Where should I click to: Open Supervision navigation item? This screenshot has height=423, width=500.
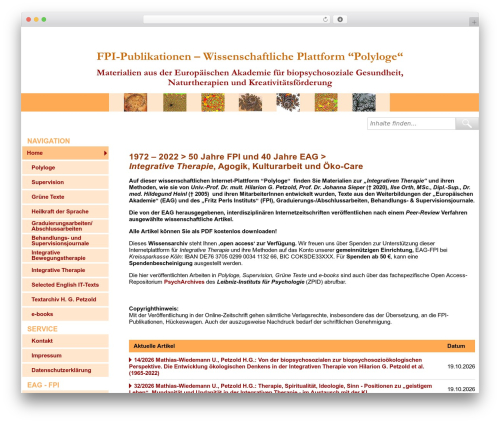[x=65, y=182]
